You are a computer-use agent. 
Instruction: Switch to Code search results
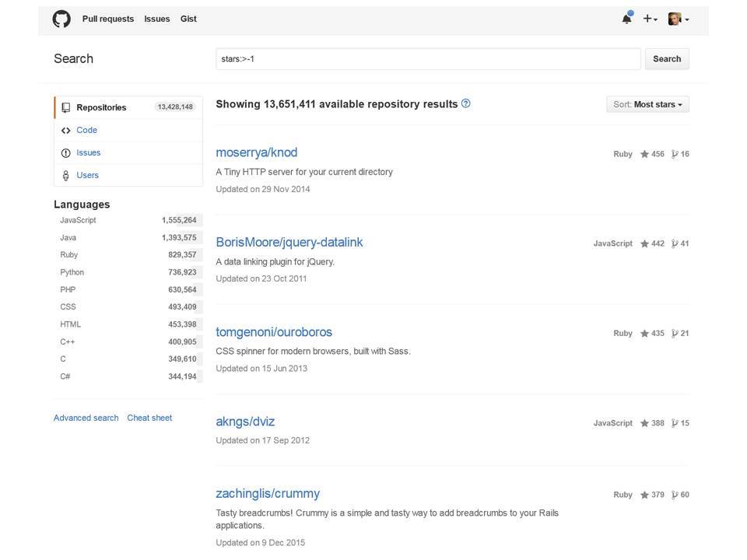128,130
